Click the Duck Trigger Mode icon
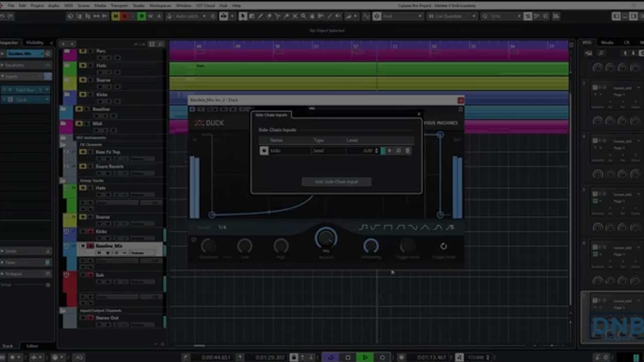Viewport: 644px width, 362px height. coord(443,246)
